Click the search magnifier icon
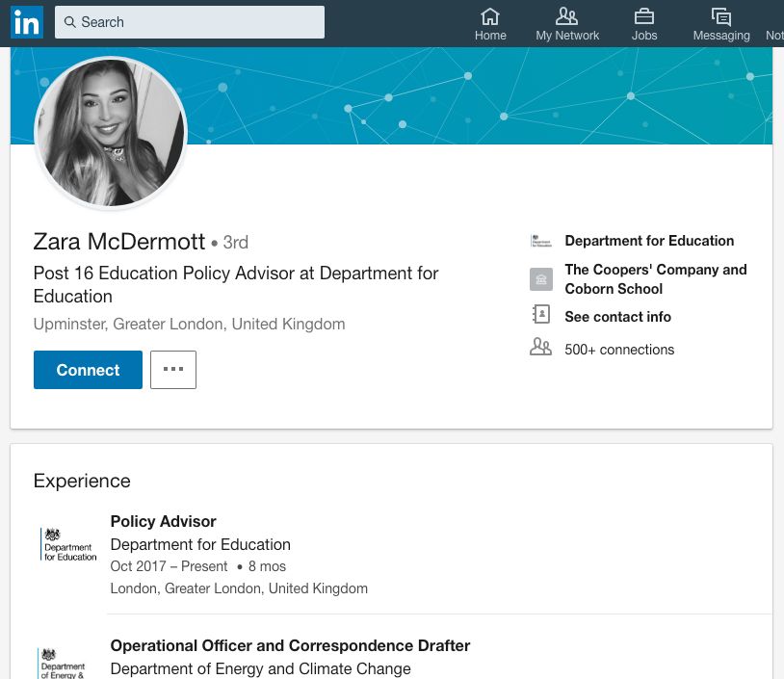 pos(70,22)
